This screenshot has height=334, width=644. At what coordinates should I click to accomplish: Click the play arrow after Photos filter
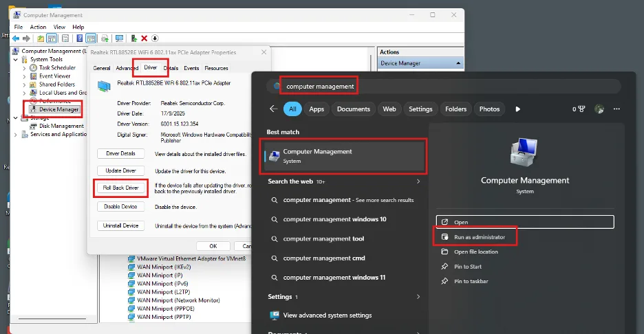click(517, 109)
